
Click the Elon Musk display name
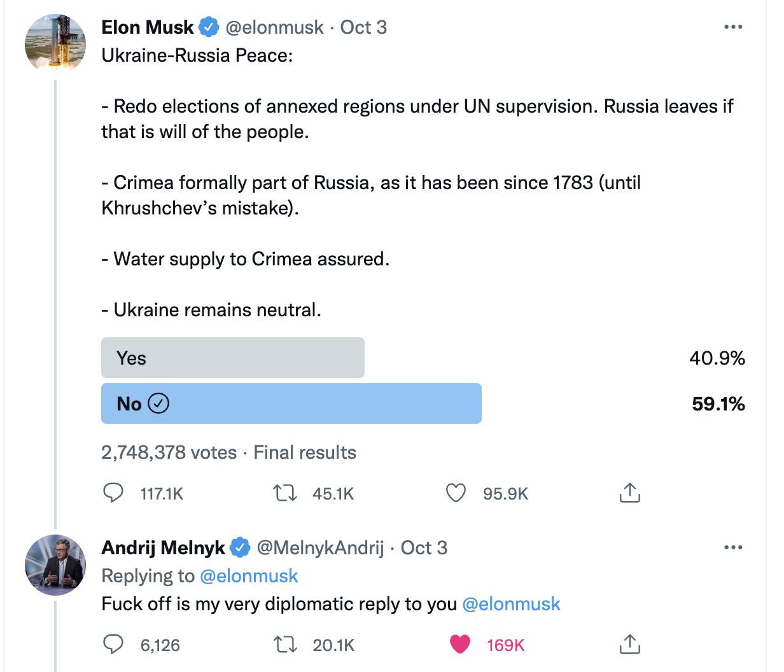[x=148, y=27]
